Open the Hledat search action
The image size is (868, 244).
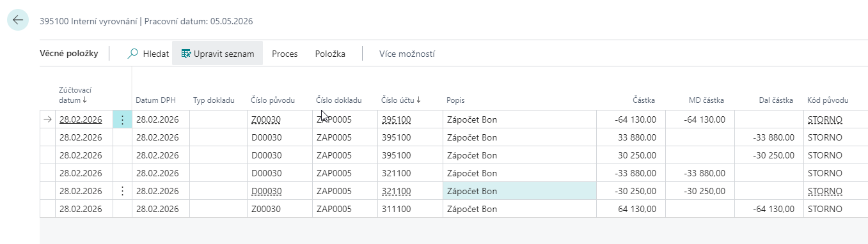pyautogui.click(x=148, y=54)
